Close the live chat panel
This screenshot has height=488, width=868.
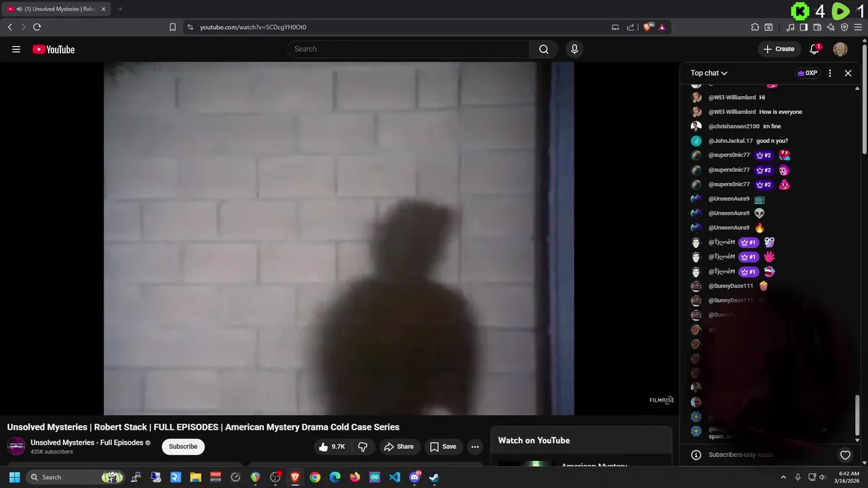coord(848,73)
